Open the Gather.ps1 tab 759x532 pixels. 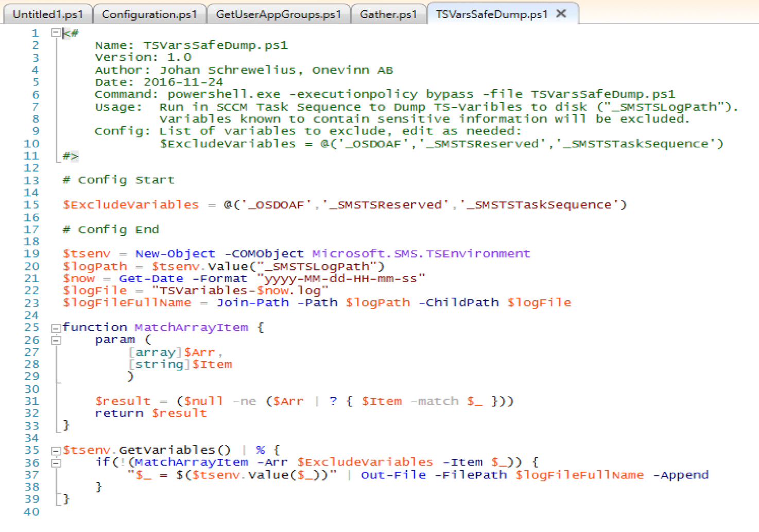coord(389,14)
